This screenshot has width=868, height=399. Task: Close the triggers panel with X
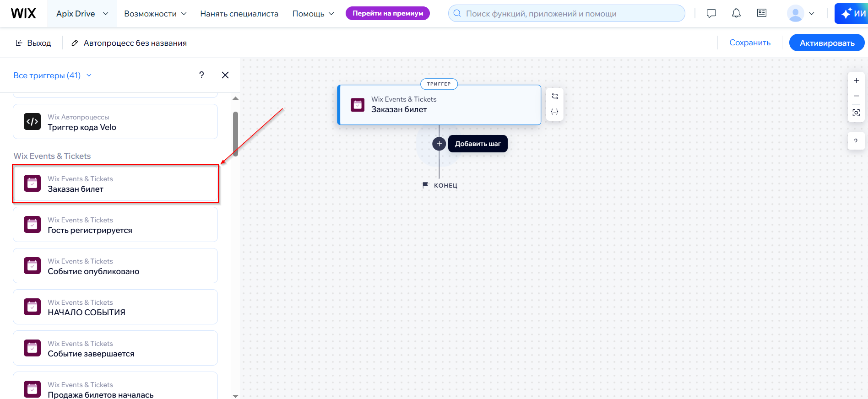(x=225, y=75)
